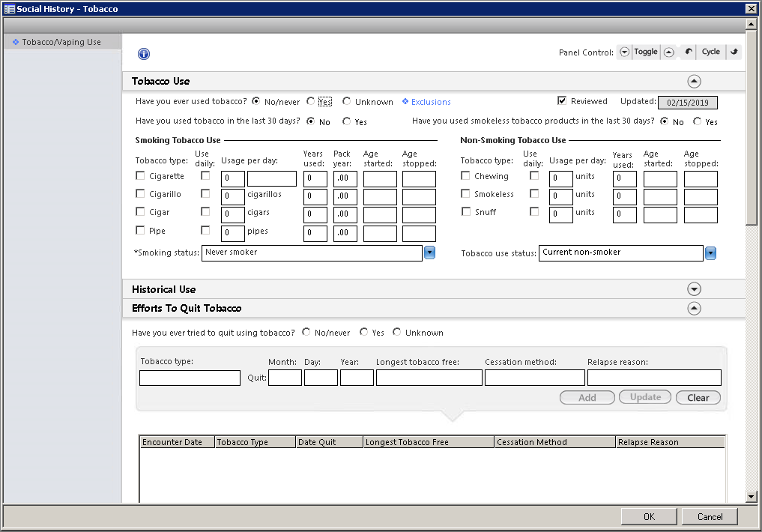Check the Snuff tobacco type
The image size is (762, 532).
465,211
